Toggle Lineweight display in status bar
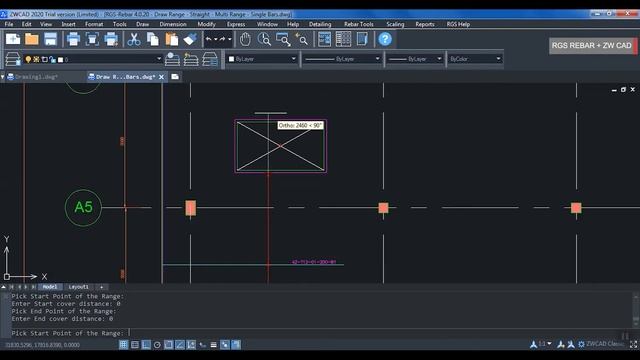 click(x=213, y=345)
